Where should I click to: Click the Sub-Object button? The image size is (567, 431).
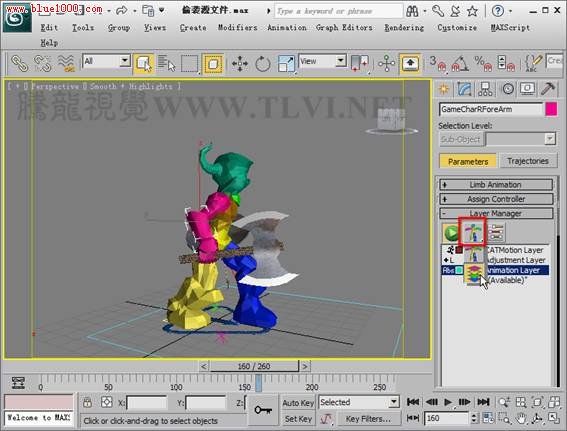(460, 140)
